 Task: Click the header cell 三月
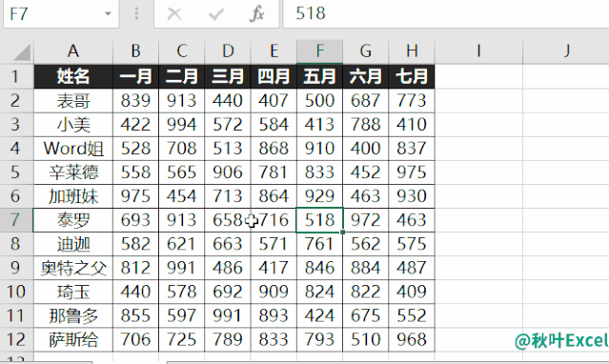228,76
